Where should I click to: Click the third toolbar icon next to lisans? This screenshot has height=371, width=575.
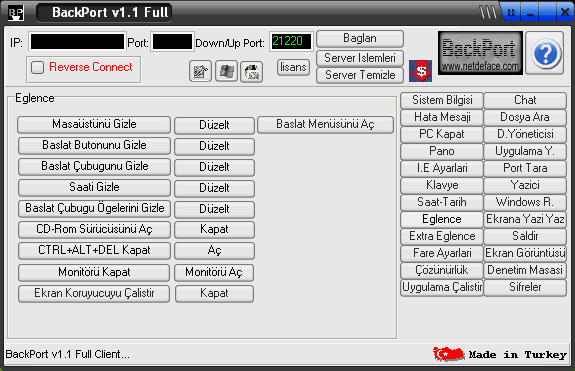[252, 71]
